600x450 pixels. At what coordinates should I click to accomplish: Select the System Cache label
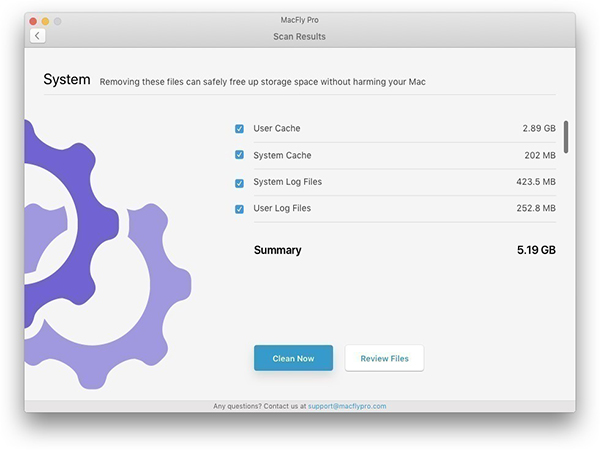282,155
